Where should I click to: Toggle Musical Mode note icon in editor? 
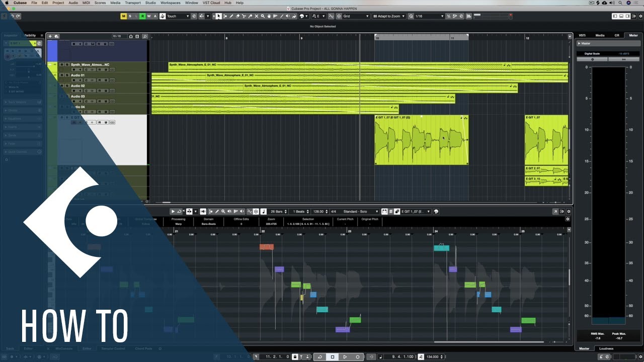point(264,211)
